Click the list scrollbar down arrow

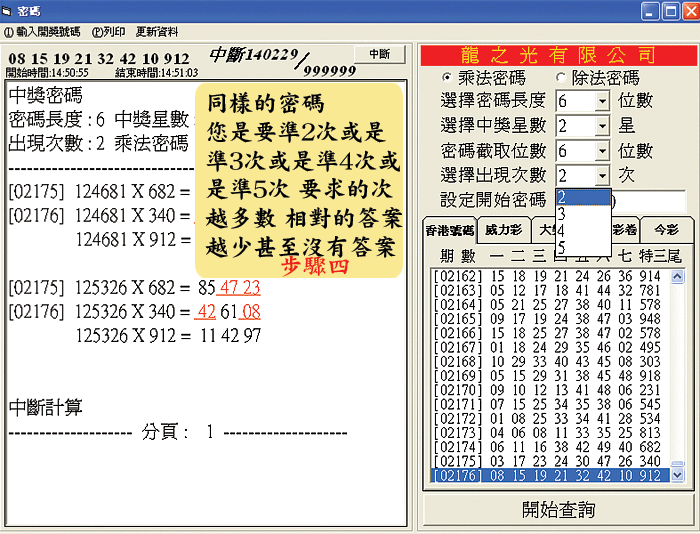click(679, 474)
